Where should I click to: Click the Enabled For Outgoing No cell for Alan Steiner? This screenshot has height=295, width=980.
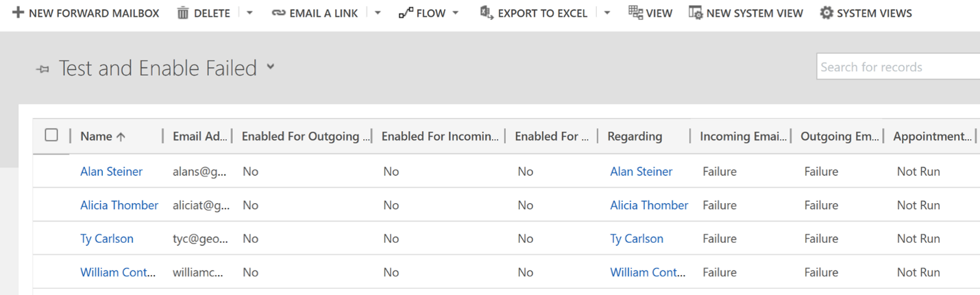(x=250, y=172)
